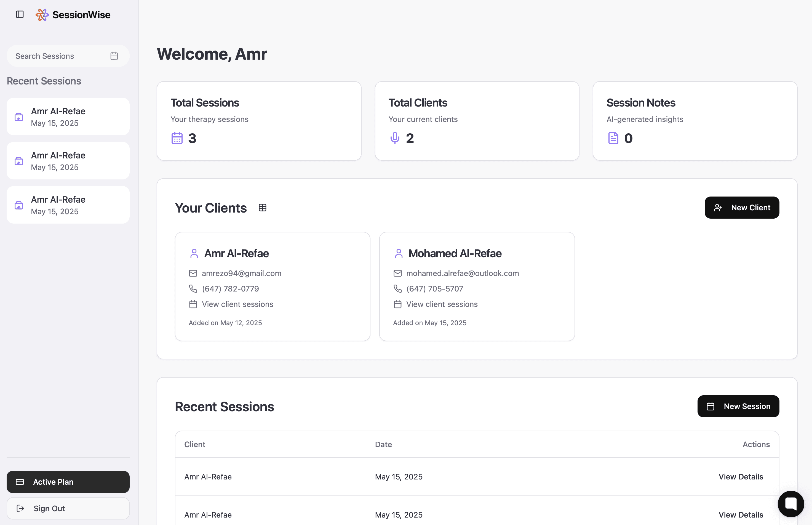The width and height of the screenshot is (812, 525).
Task: Open the chat support bubble
Action: pyautogui.click(x=791, y=504)
